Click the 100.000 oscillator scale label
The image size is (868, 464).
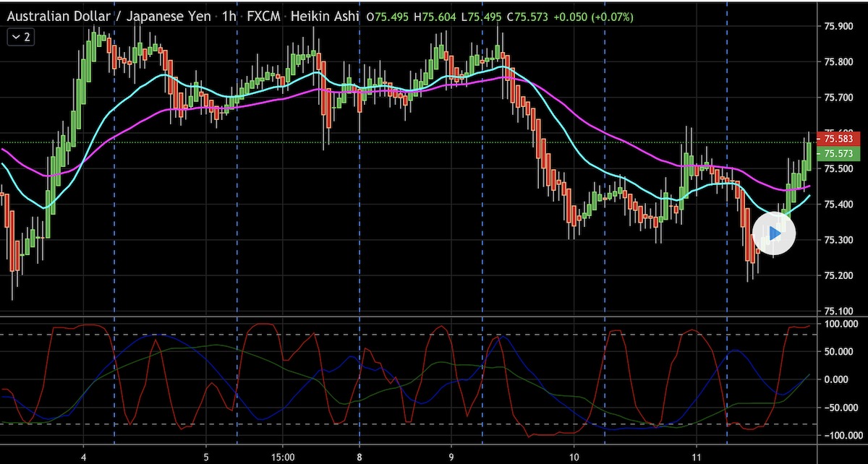pyautogui.click(x=838, y=325)
